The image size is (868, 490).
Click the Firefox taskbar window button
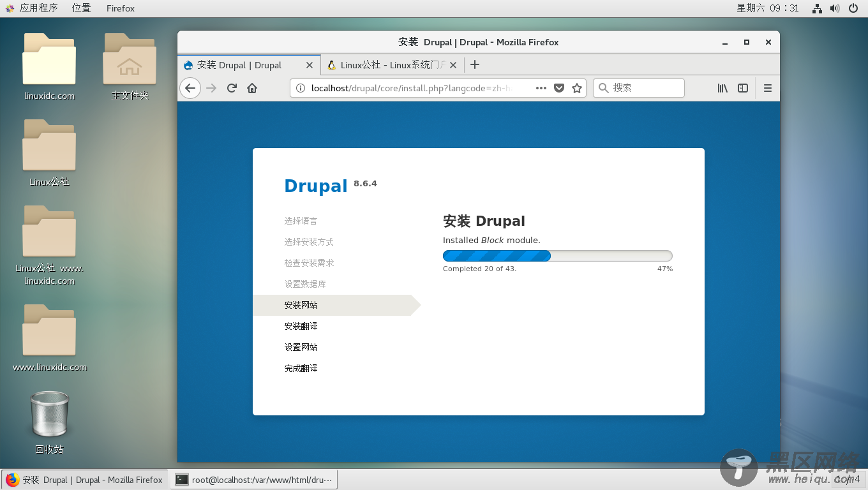85,480
